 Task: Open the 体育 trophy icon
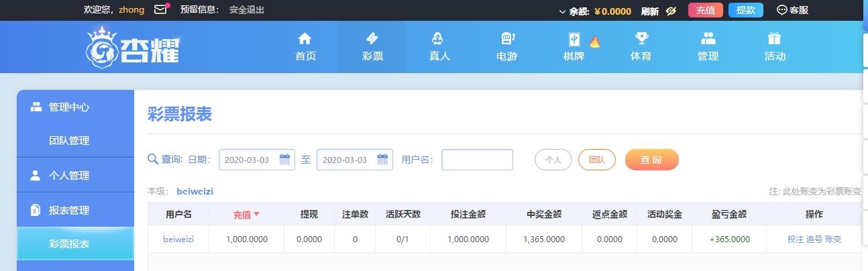[641, 38]
